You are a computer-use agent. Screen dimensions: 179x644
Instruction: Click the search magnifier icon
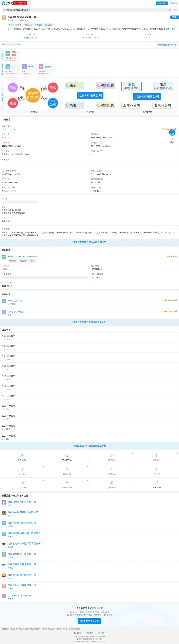tap(4, 10)
